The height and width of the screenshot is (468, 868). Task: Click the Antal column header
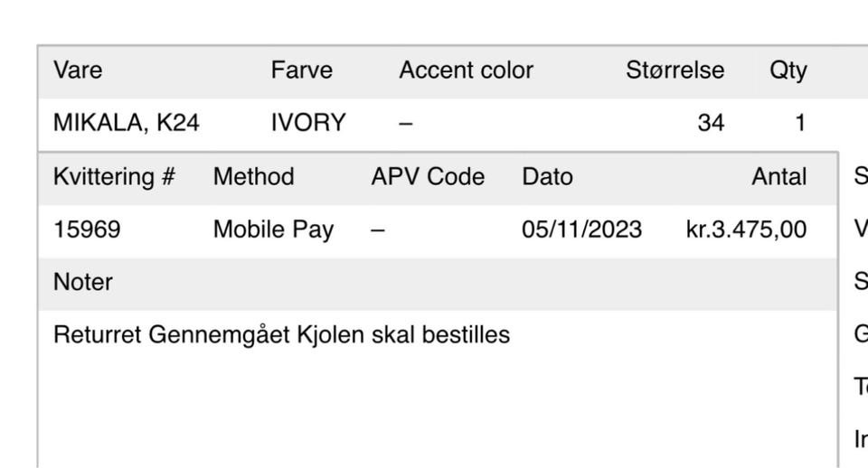pyautogui.click(x=778, y=177)
